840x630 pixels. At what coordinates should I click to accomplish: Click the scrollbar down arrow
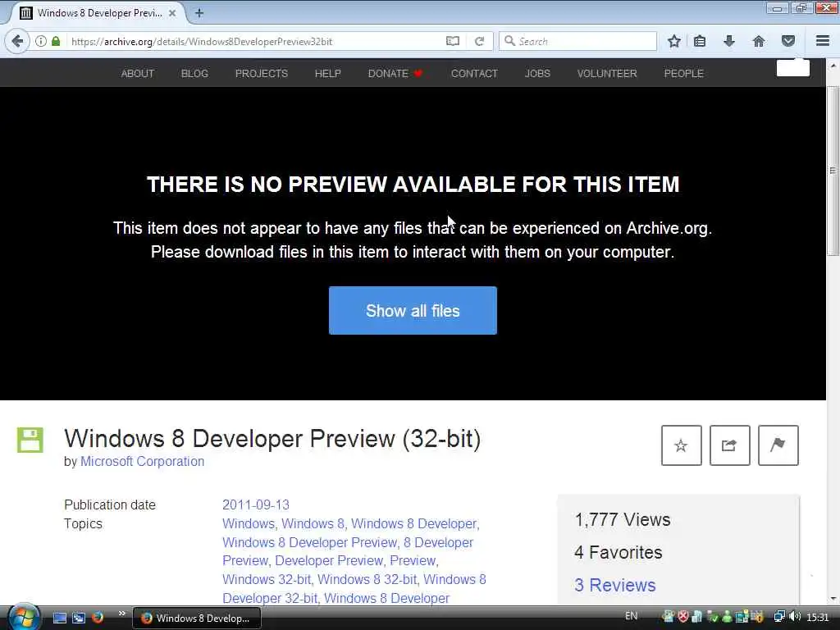point(833,598)
